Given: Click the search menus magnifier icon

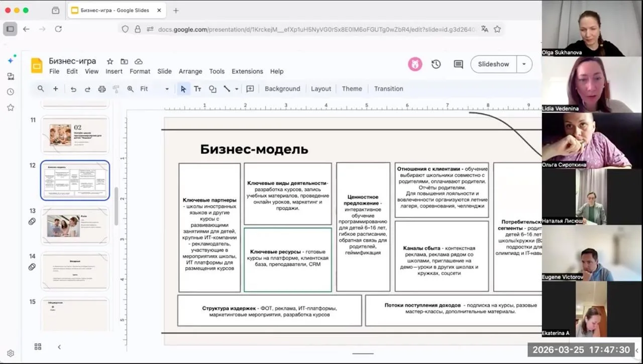Looking at the screenshot, I should tap(41, 89).
